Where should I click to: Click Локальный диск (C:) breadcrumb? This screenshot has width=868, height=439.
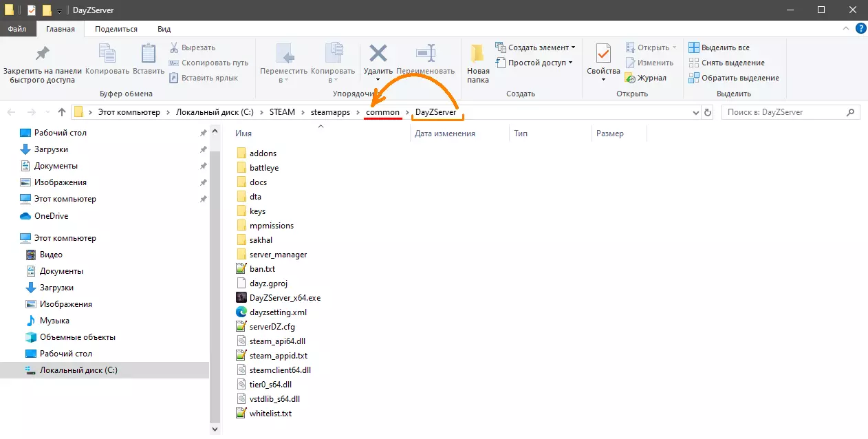[215, 112]
